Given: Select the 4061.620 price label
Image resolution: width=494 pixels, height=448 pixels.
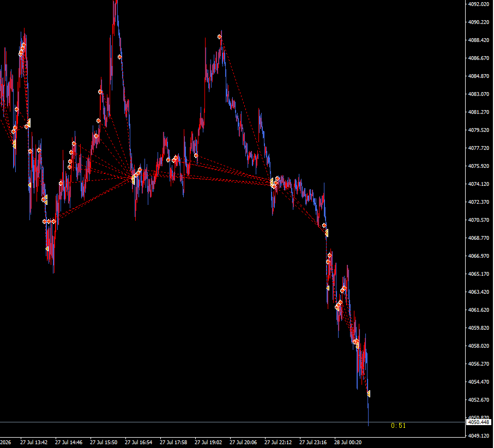Looking at the screenshot, I should 479,310.
